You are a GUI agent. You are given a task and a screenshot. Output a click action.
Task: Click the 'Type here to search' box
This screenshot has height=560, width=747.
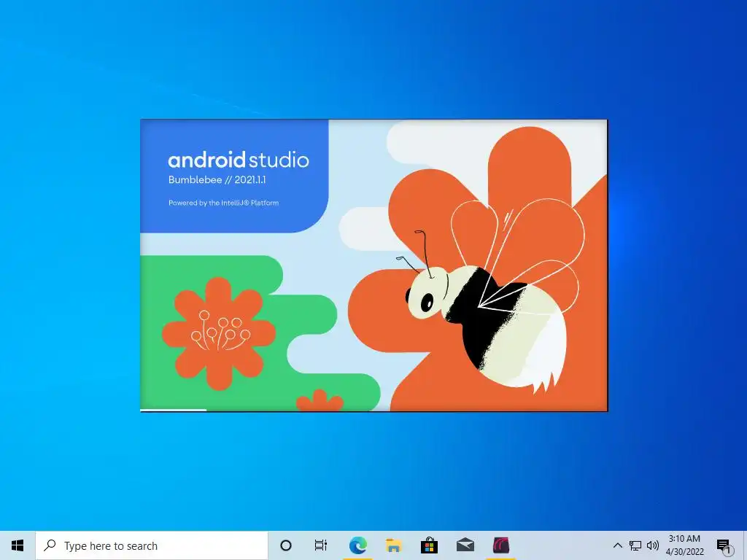click(152, 545)
